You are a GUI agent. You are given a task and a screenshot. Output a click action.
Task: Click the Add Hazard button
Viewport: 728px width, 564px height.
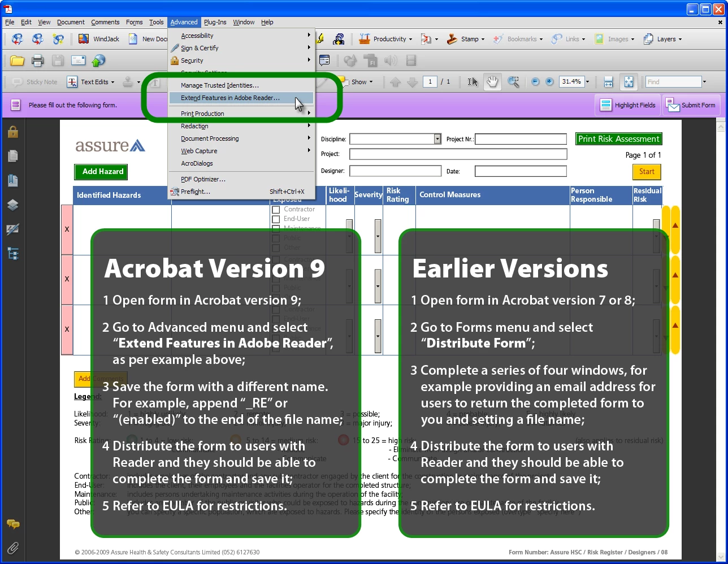coord(101,172)
